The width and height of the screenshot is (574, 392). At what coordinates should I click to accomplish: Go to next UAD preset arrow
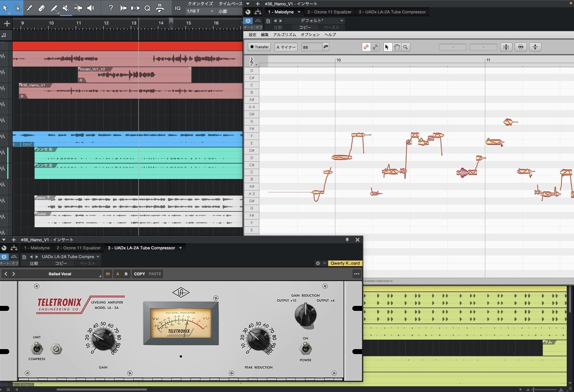coord(13,274)
